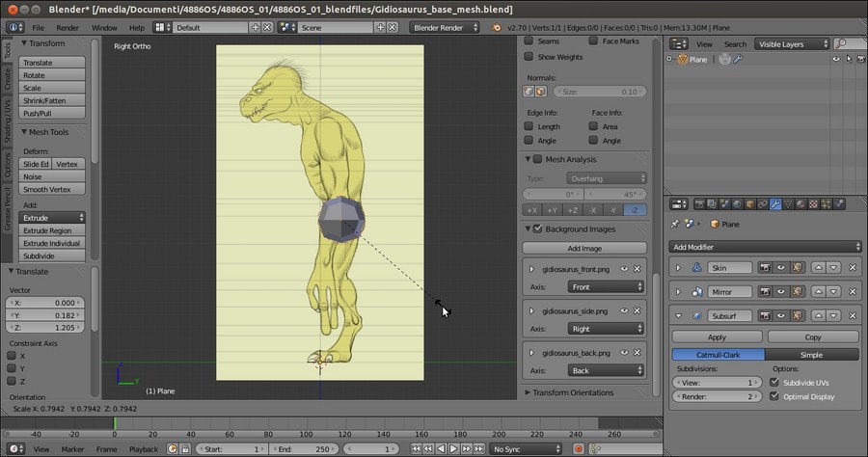The height and width of the screenshot is (457, 868).
Task: Click the Subsurf Apply button
Action: coord(717,336)
